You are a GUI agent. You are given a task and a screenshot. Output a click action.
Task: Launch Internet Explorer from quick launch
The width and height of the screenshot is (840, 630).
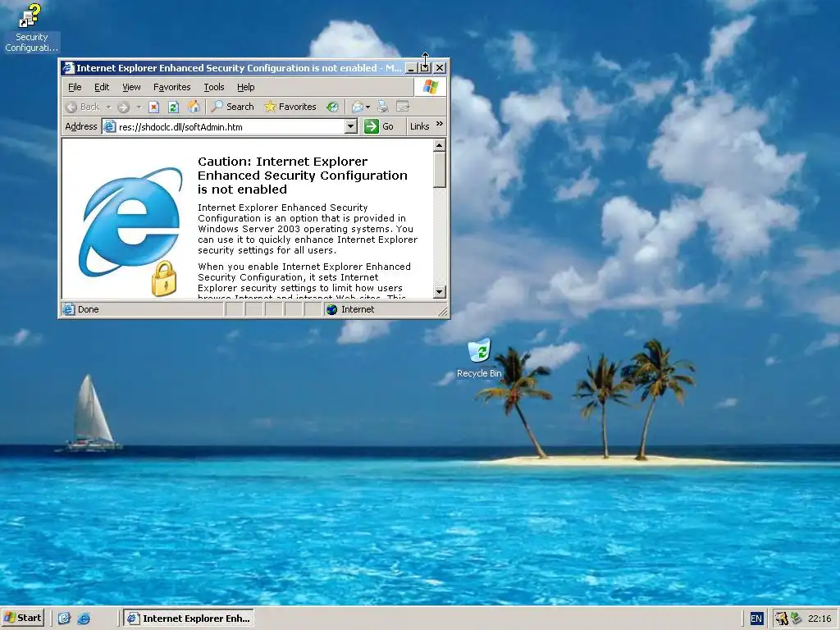(84, 619)
